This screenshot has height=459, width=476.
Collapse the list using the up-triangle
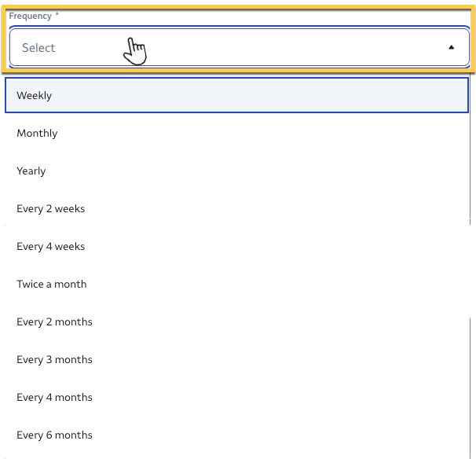[451, 48]
